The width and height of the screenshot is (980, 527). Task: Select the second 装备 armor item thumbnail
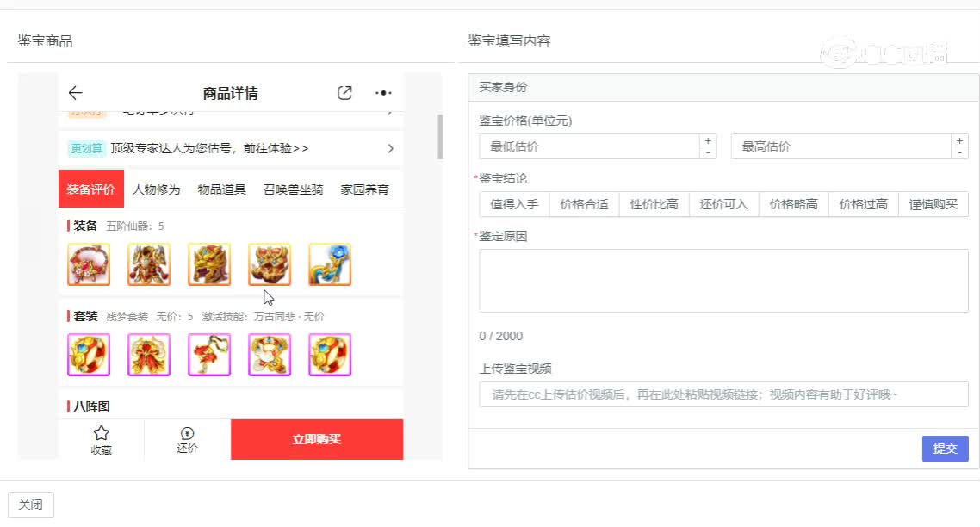[149, 264]
